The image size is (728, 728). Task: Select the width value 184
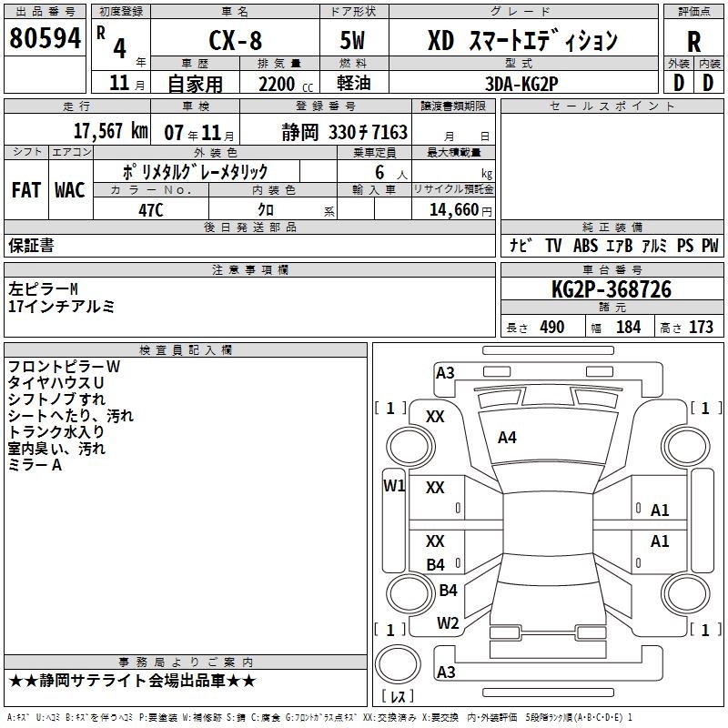coord(628,328)
